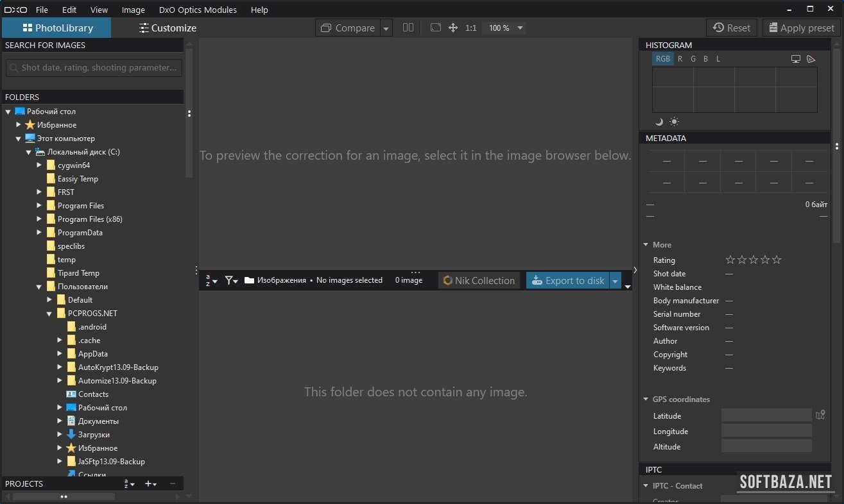Click the image filter funnel icon
The width and height of the screenshot is (844, 504).
[230, 280]
